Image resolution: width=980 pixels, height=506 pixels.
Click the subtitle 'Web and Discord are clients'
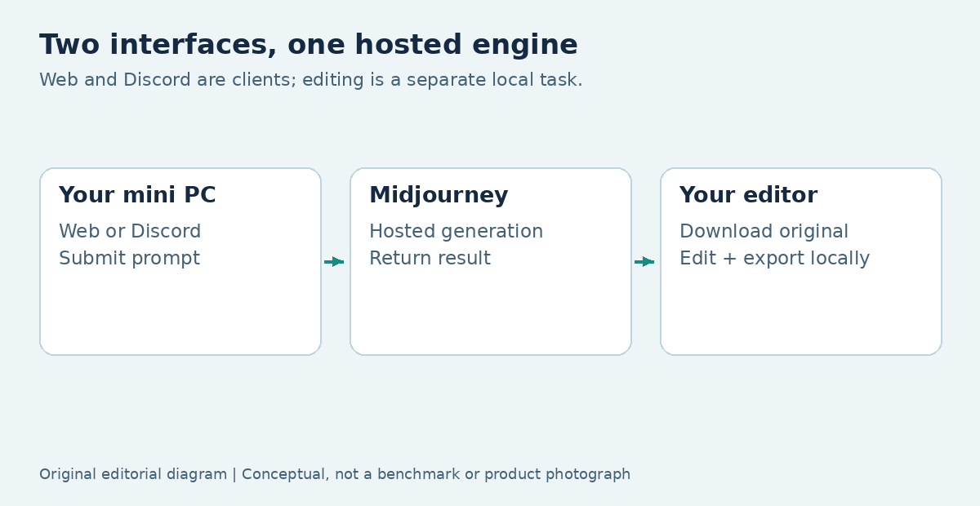pos(167,80)
